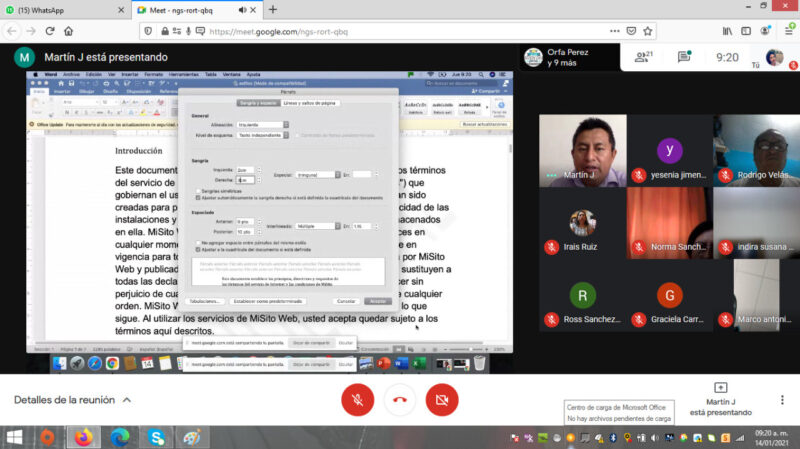Adjust Posterior spacing stepper
This screenshot has width=800, height=449.
pos(259,232)
